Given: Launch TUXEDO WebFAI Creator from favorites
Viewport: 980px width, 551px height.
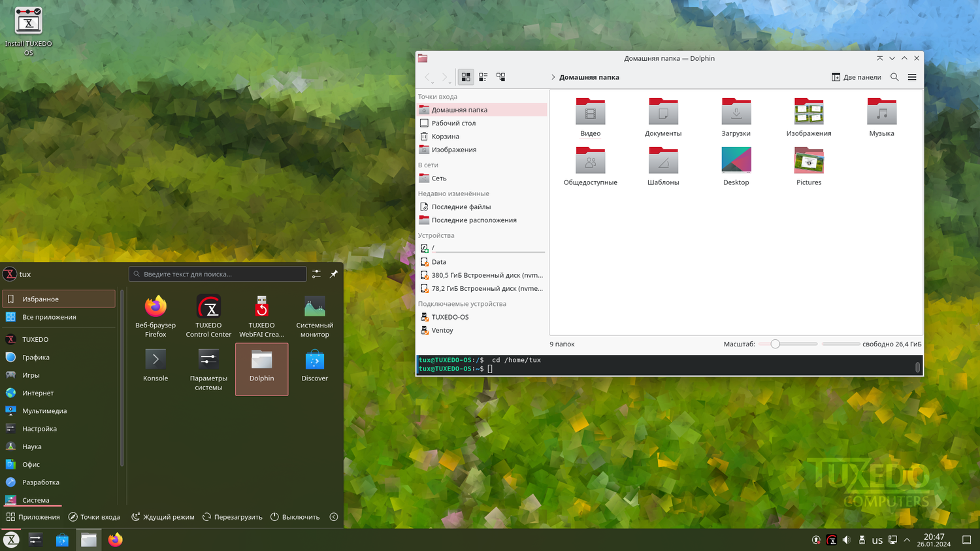Looking at the screenshot, I should [261, 316].
